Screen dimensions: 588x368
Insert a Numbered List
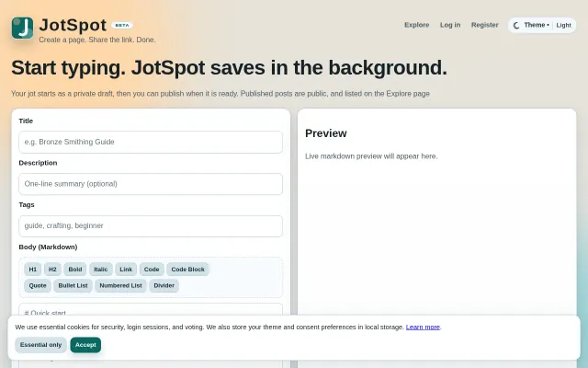[x=120, y=285]
